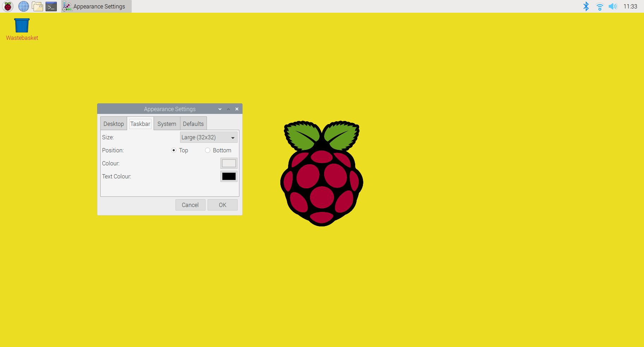Viewport: 644px width, 347px height.
Task: Close the Appearance Settings dialog
Action: click(x=237, y=109)
